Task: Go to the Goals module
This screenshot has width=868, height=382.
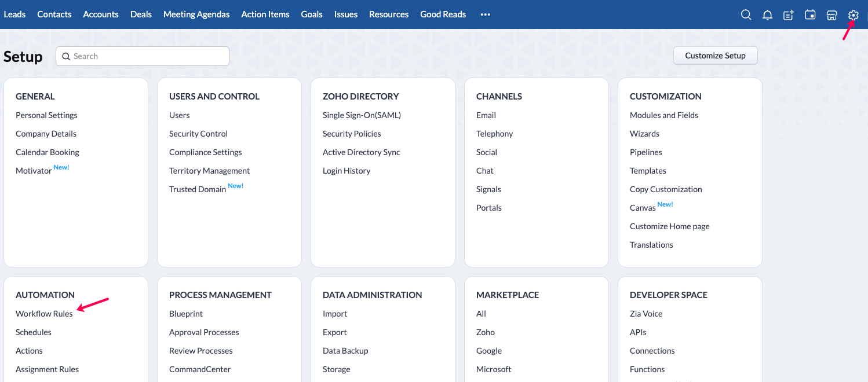Action: click(x=312, y=14)
